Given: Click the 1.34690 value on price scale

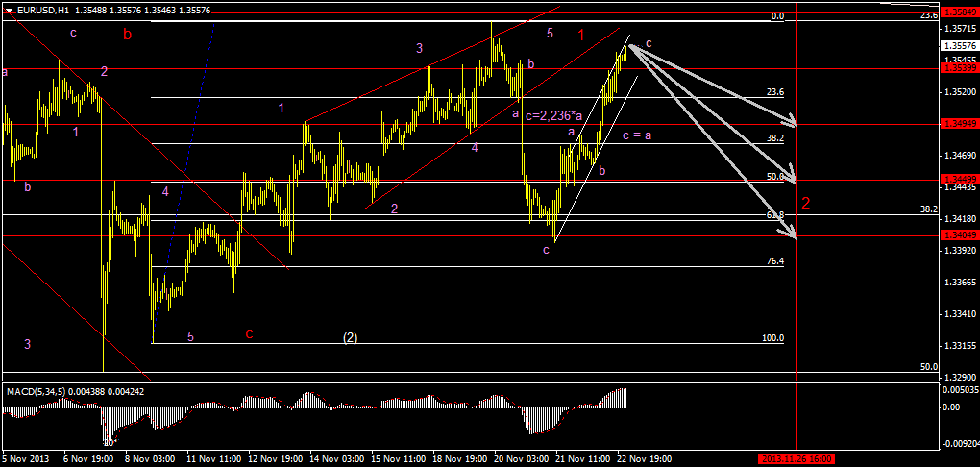Looking at the screenshot, I should [x=960, y=155].
